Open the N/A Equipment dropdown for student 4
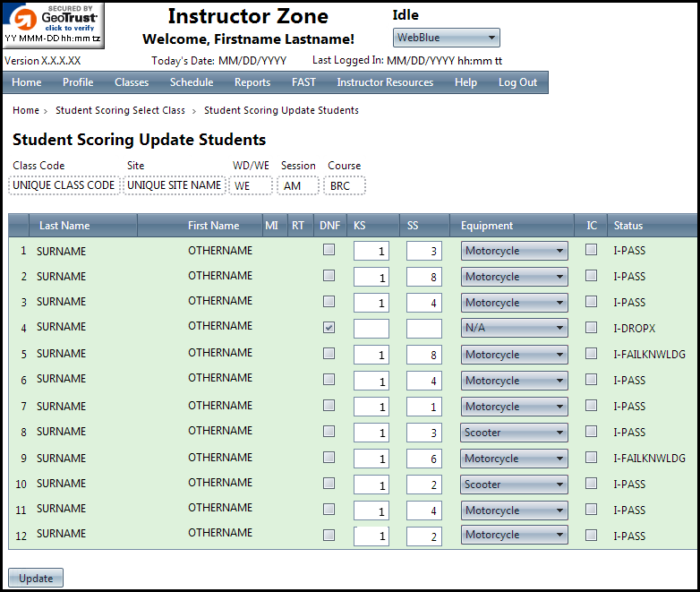The image size is (700, 592). tap(515, 328)
